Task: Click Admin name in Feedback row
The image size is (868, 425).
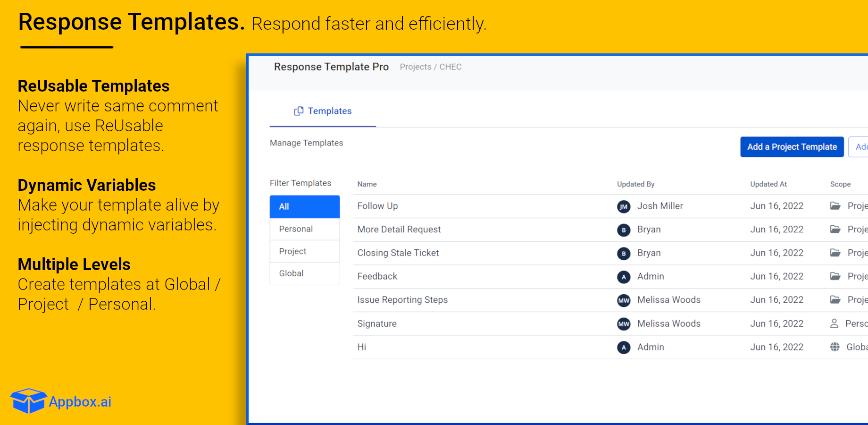Action: click(x=651, y=276)
